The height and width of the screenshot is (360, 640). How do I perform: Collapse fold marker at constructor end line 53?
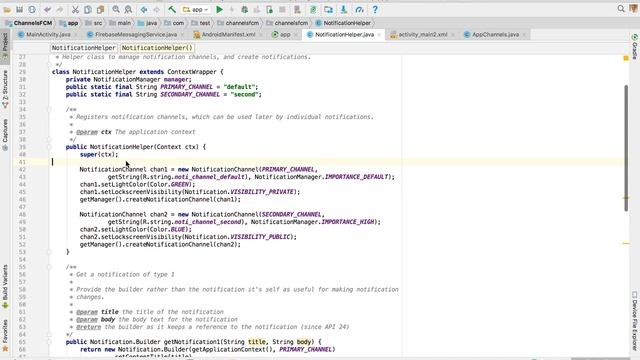coord(49,252)
